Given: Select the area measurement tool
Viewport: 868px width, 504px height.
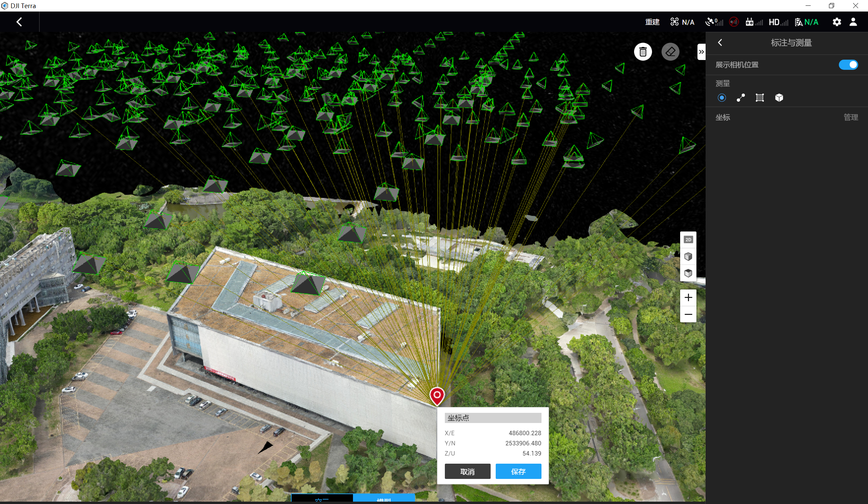Looking at the screenshot, I should [759, 98].
